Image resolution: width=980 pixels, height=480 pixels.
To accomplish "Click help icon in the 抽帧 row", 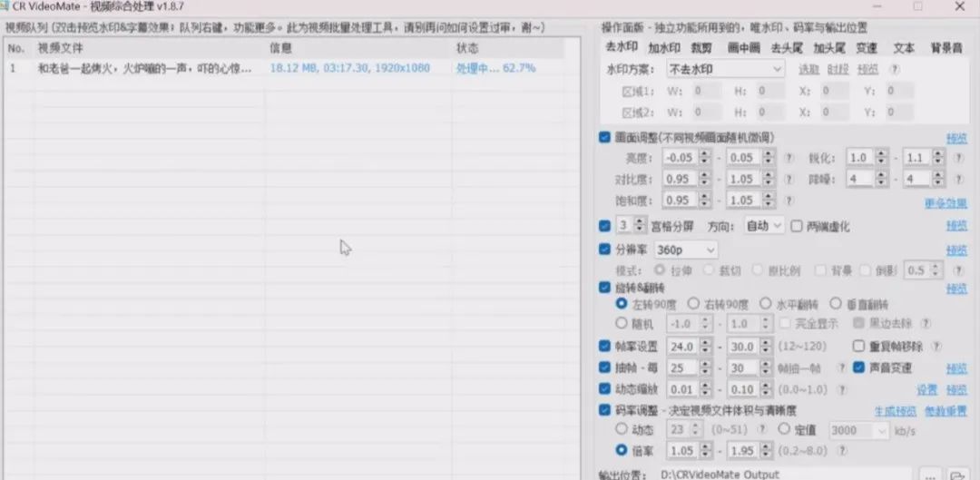I will 842,368.
